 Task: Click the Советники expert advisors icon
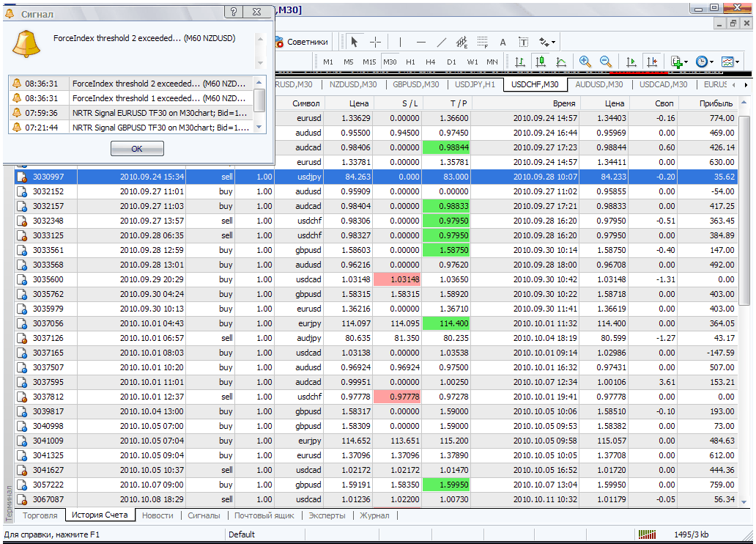[x=279, y=43]
